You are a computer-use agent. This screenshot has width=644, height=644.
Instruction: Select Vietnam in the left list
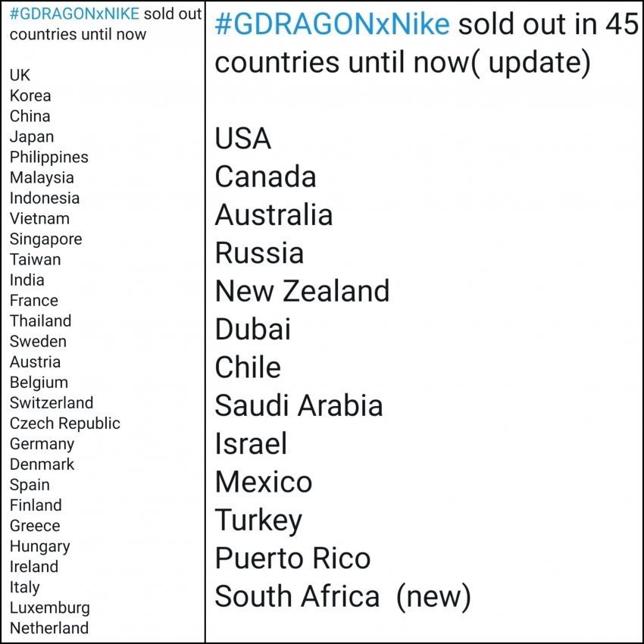tap(39, 219)
